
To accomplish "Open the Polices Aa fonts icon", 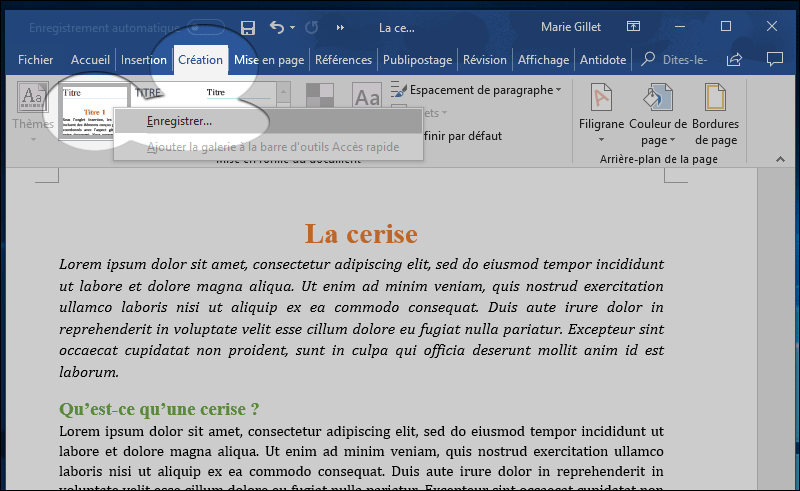I will tap(367, 96).
